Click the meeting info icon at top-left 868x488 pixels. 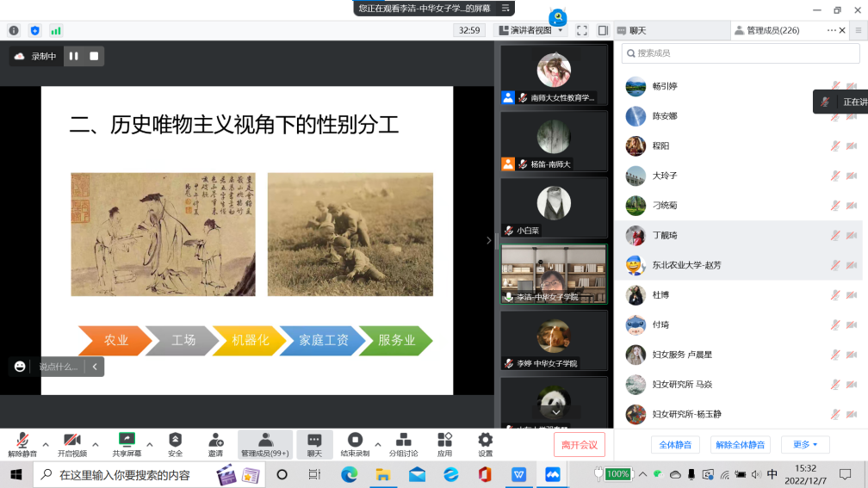tap(14, 30)
